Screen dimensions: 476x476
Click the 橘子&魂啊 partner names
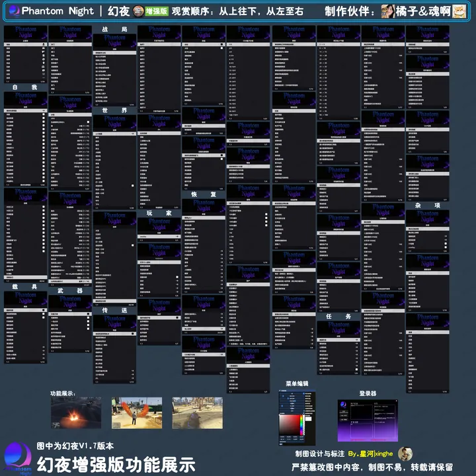click(423, 11)
